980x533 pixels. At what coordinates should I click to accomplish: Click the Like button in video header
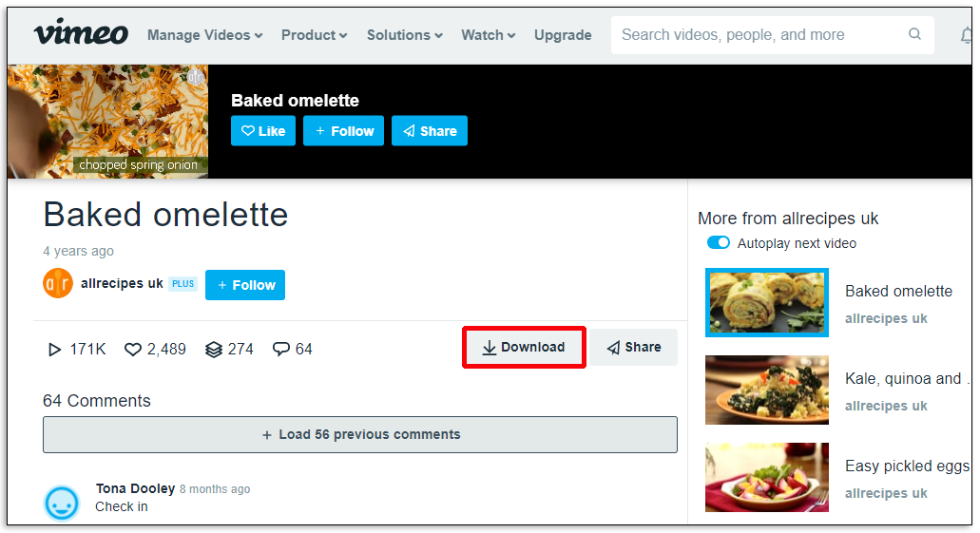(263, 131)
